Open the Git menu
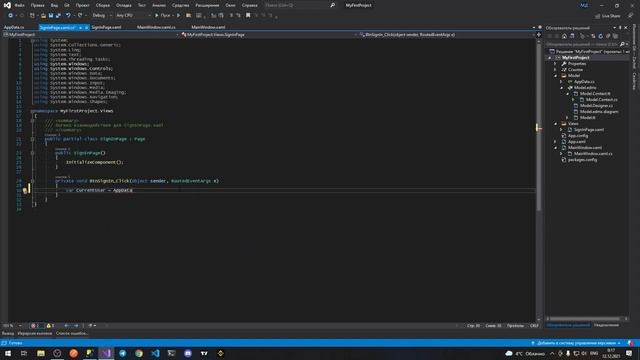The height and width of the screenshot is (360, 640). click(67, 5)
